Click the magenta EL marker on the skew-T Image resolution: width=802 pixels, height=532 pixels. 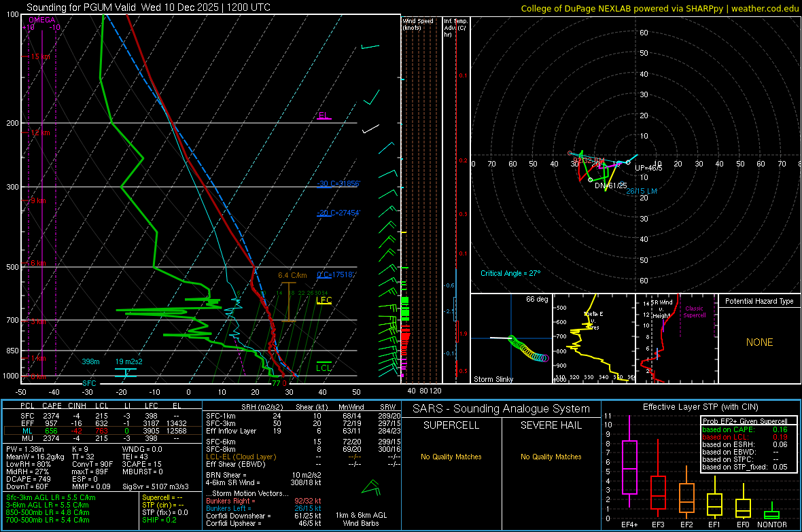tap(324, 116)
